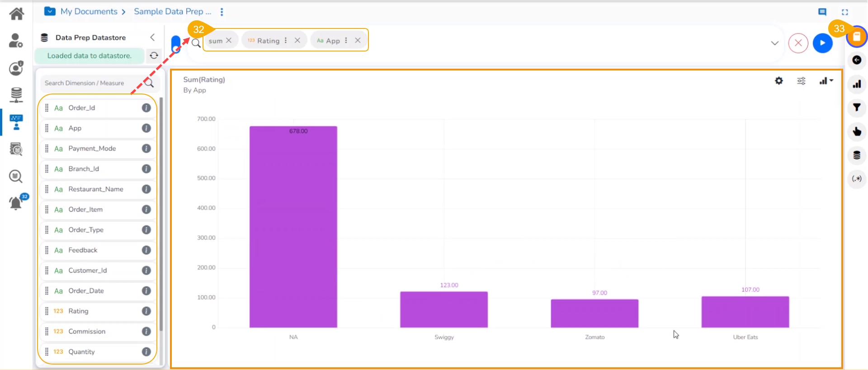Open the comments chat icon

click(x=822, y=12)
